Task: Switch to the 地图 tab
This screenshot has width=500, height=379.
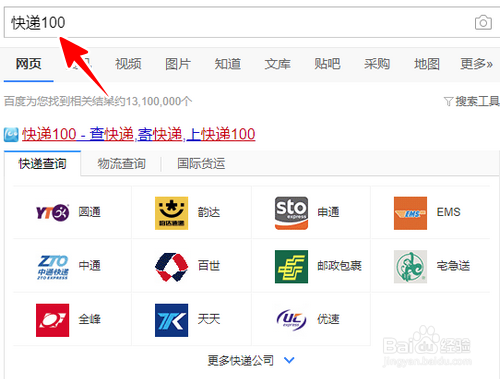Action: click(x=427, y=64)
